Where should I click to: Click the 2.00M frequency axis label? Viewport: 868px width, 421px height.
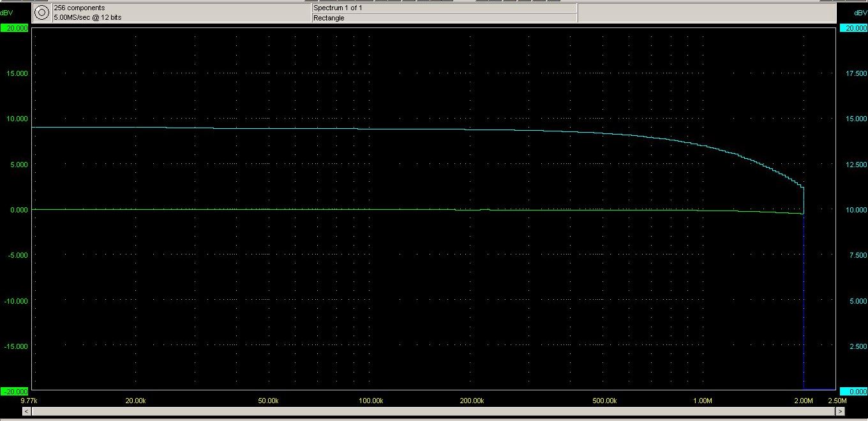click(803, 401)
